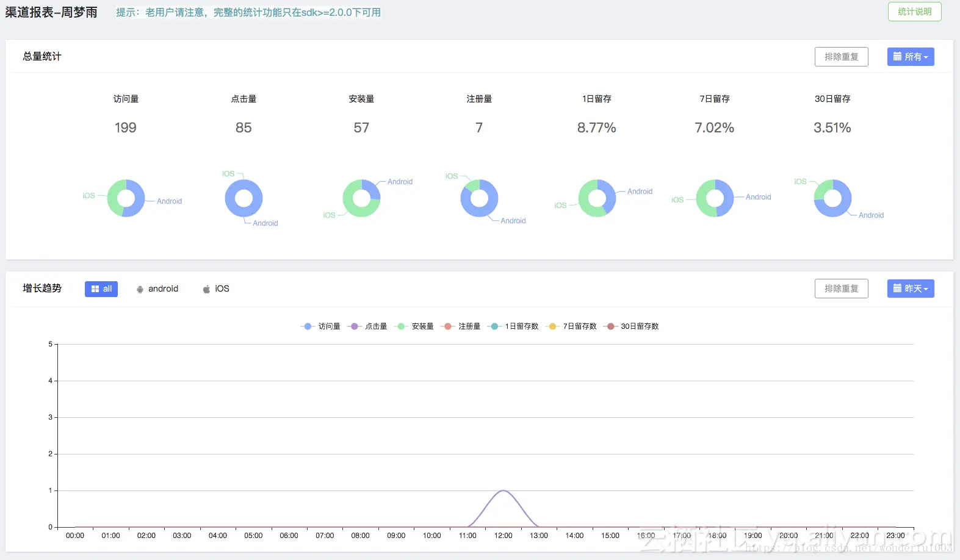
Task: Click the 7日留存 donut chart
Action: point(715,198)
